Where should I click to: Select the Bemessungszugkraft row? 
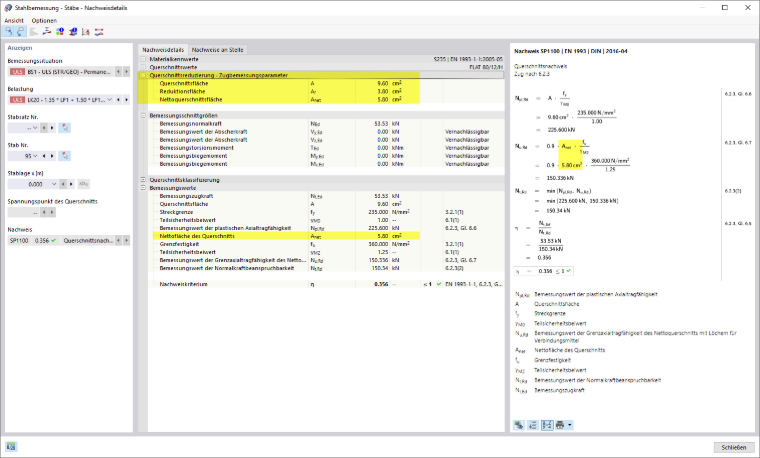pos(326,196)
